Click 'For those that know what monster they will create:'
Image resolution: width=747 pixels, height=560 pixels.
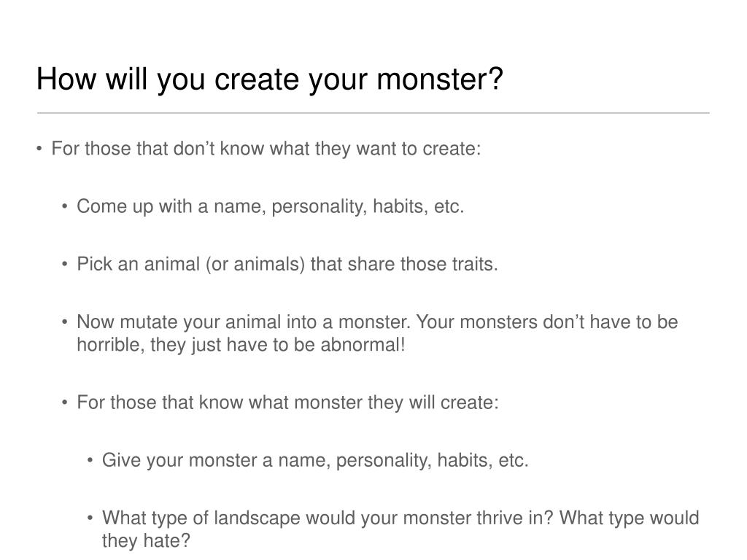287,402
